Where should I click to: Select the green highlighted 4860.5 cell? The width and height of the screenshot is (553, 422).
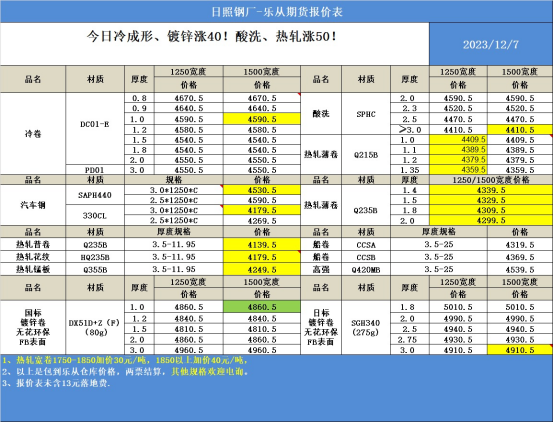click(x=262, y=307)
